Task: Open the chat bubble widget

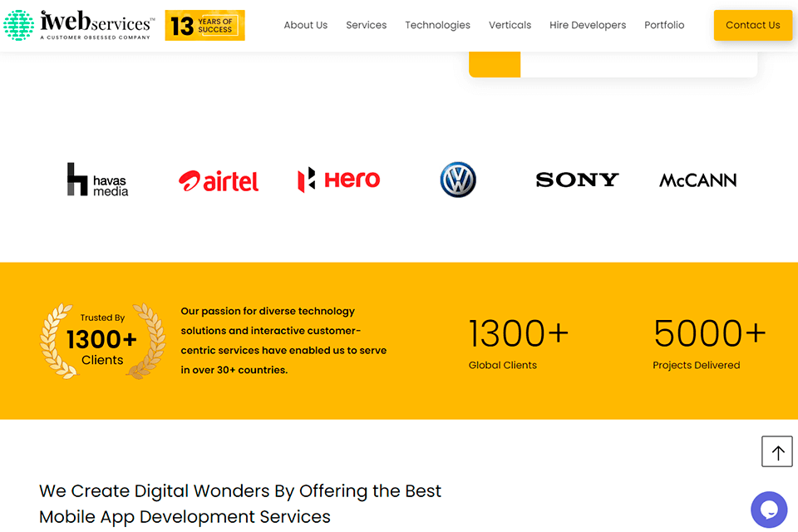Action: click(769, 510)
